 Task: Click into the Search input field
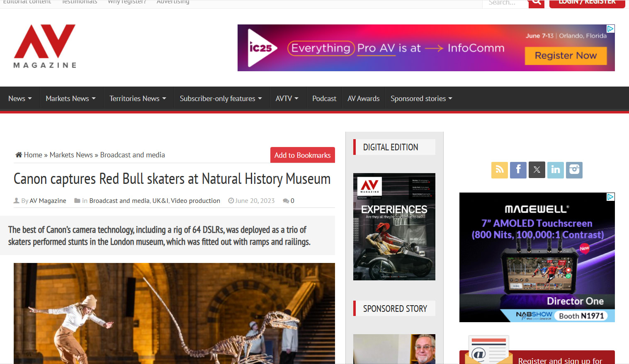(x=505, y=3)
